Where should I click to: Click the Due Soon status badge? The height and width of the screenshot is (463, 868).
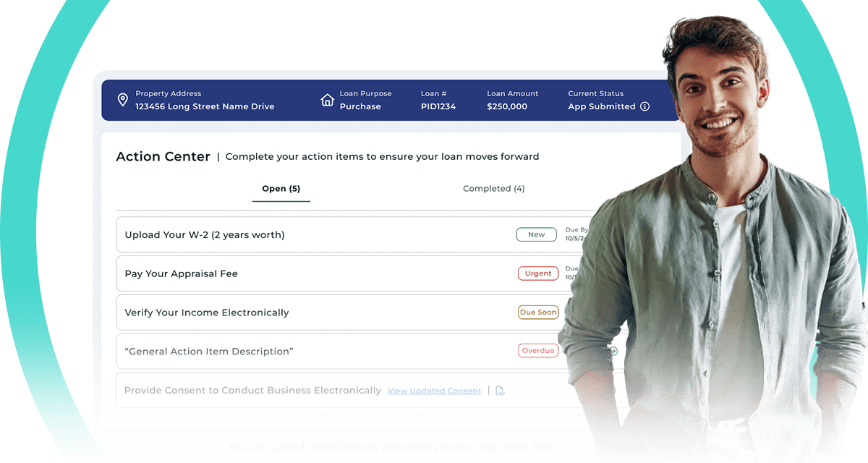(x=538, y=313)
